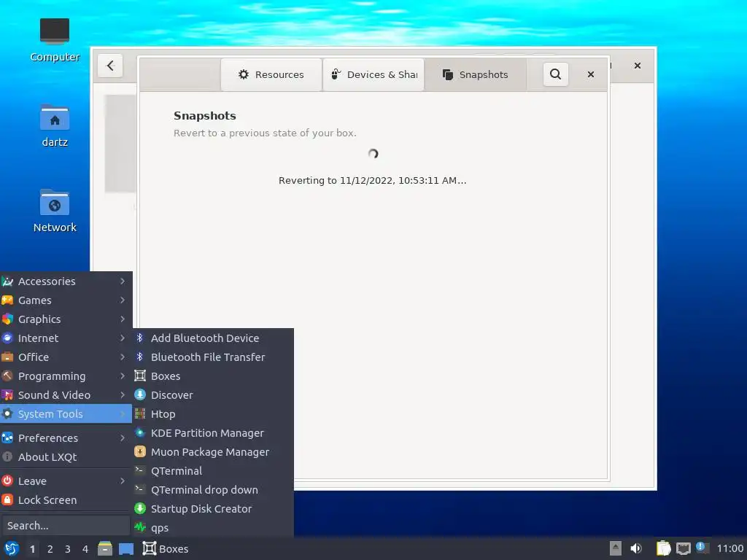
Task: Launch Startup Disk Creator
Action: pyautogui.click(x=213, y=509)
